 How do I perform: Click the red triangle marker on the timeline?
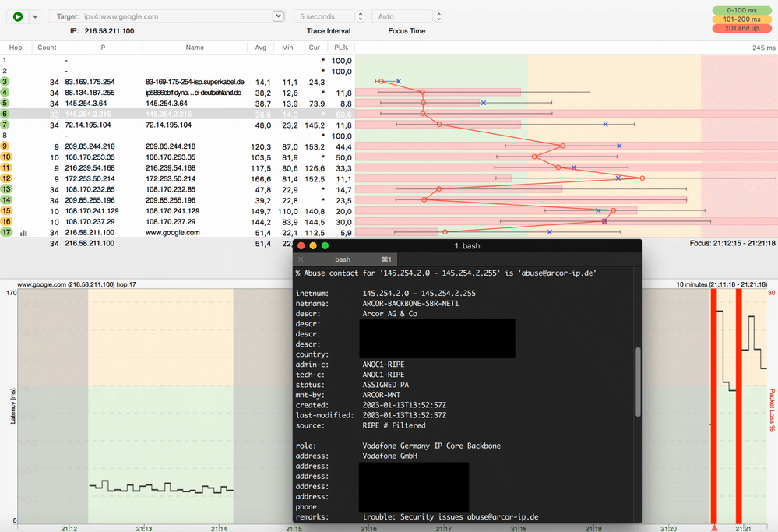pyautogui.click(x=714, y=527)
